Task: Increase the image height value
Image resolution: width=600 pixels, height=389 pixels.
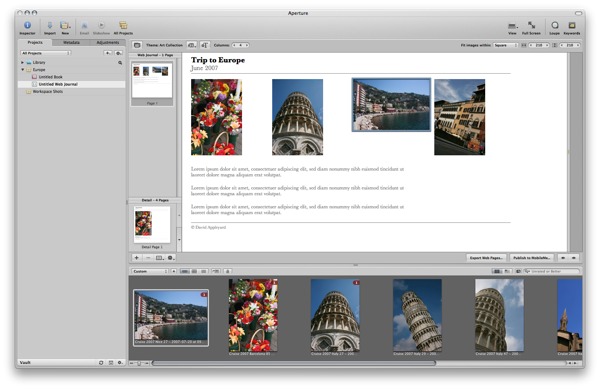Action: coord(578,45)
